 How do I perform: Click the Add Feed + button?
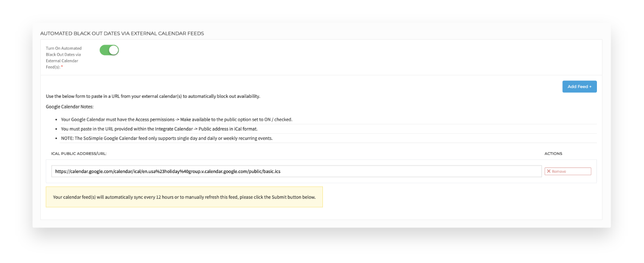coord(579,87)
